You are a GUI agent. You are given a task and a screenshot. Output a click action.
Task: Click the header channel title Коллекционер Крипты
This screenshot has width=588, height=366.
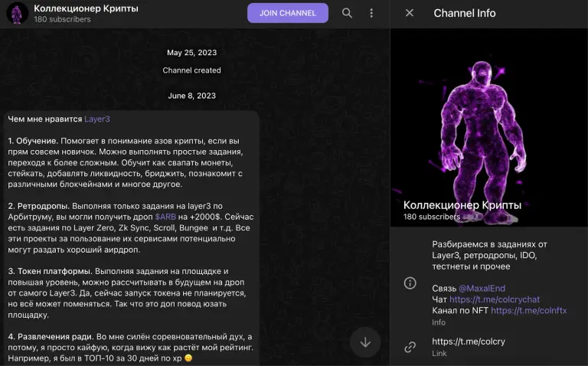click(86, 8)
